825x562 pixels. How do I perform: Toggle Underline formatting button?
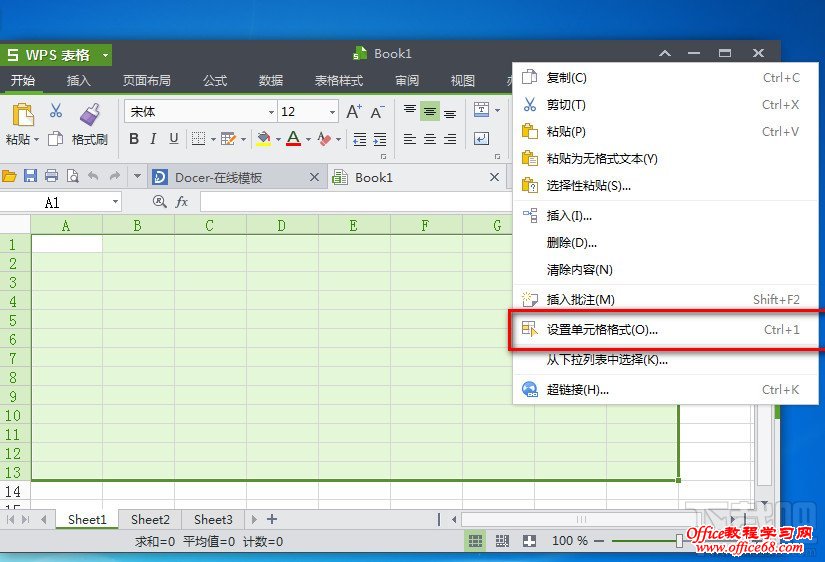click(x=174, y=139)
